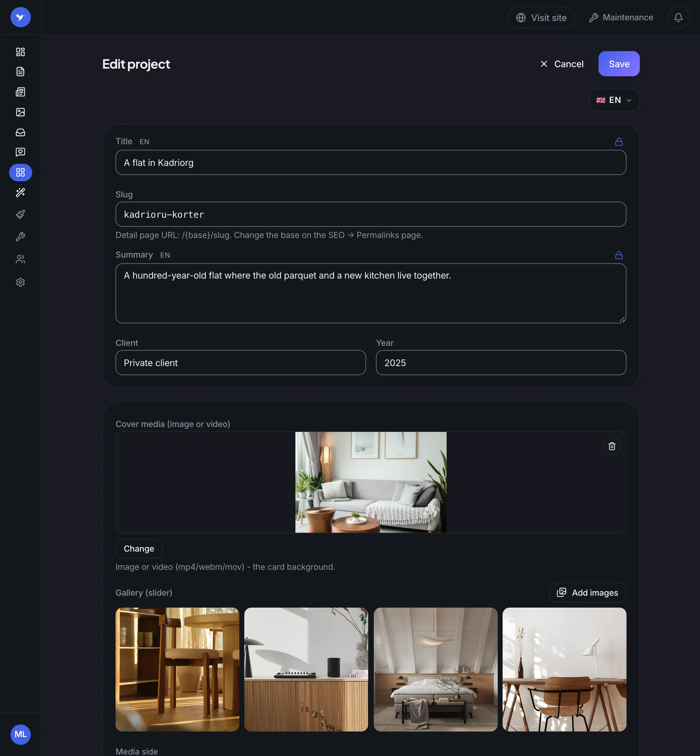Toggle the lock on the Summary field
The width and height of the screenshot is (700, 756).
click(618, 255)
